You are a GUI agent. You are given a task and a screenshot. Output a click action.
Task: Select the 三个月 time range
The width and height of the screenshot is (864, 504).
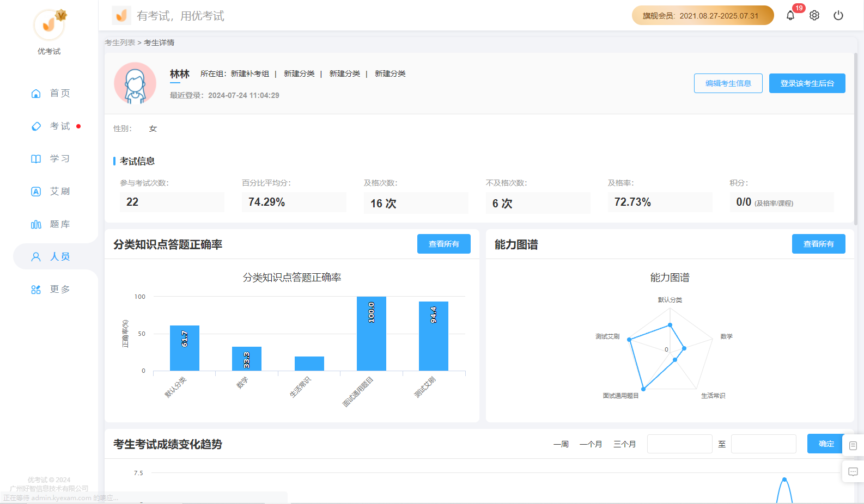625,444
